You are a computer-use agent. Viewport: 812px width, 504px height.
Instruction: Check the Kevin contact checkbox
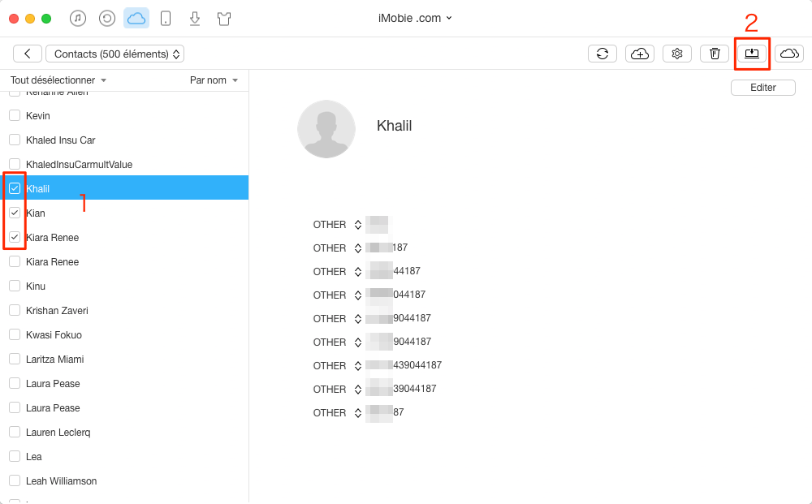(x=15, y=115)
